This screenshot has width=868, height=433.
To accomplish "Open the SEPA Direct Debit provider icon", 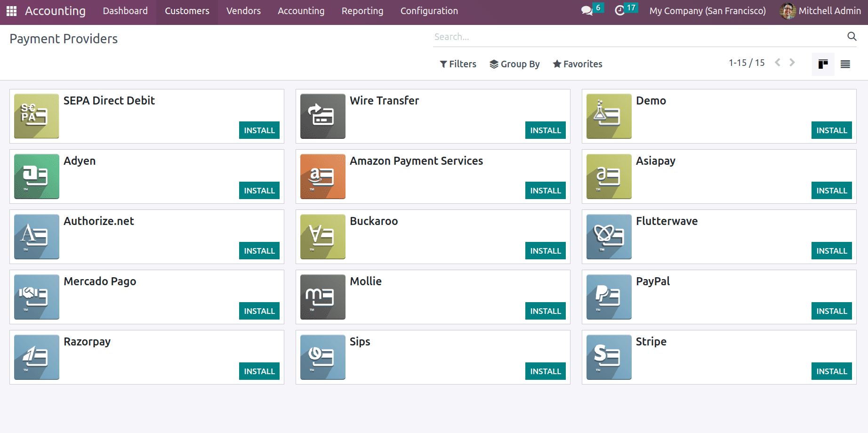I will click(x=36, y=116).
